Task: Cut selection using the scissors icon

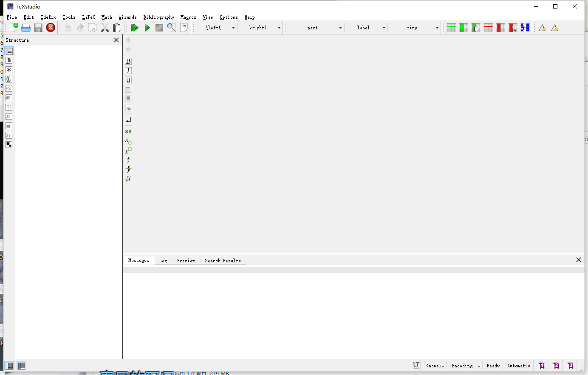Action: [x=105, y=28]
